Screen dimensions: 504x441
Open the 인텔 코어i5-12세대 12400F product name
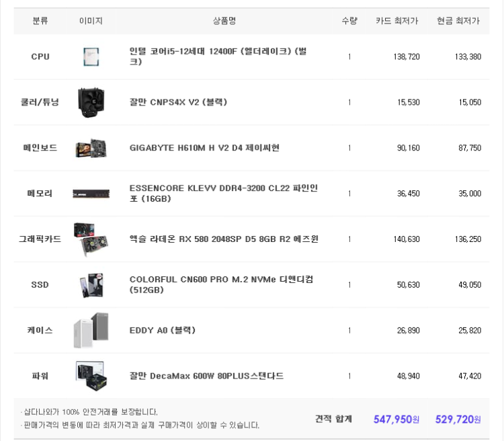point(218,56)
